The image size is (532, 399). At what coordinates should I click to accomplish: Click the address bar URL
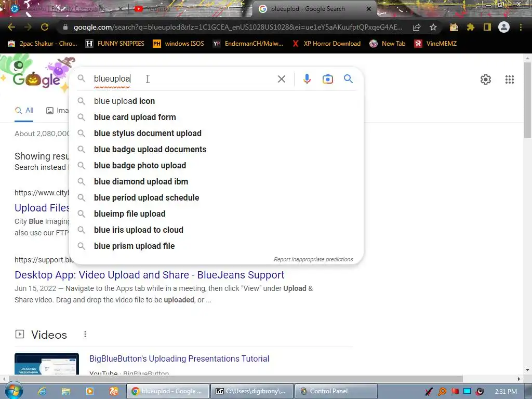tap(237, 27)
